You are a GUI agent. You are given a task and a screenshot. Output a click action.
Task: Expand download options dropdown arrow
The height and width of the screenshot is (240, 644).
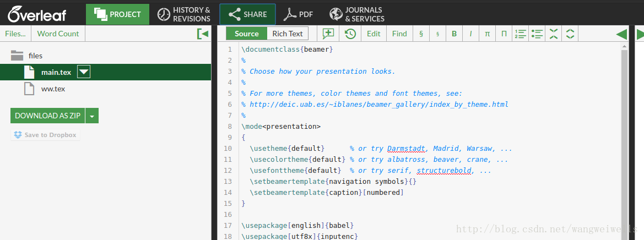[x=92, y=116]
